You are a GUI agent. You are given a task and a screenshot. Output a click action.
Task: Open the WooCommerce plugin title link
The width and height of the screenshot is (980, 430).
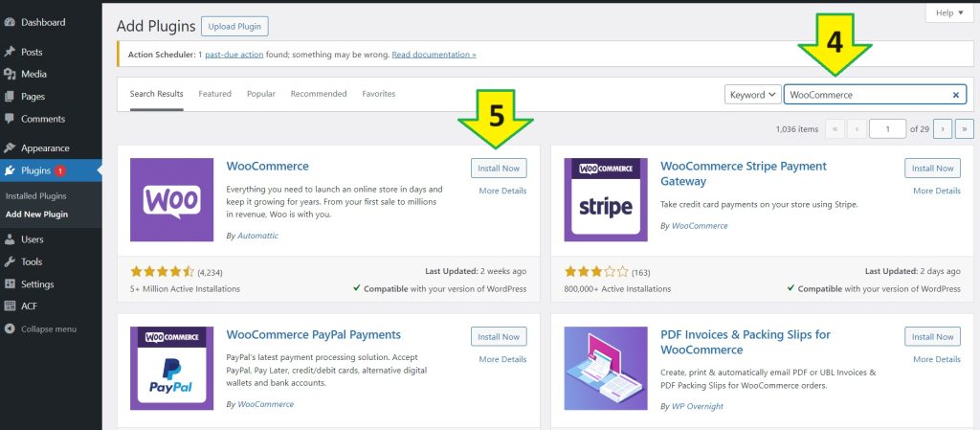click(x=268, y=167)
